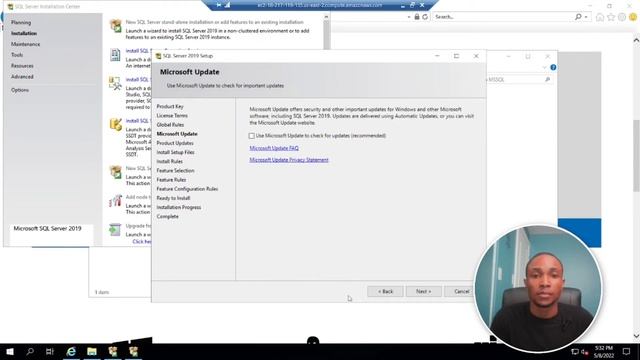Open notification center in taskbar
The width and height of the screenshot is (640, 360).
point(627,351)
